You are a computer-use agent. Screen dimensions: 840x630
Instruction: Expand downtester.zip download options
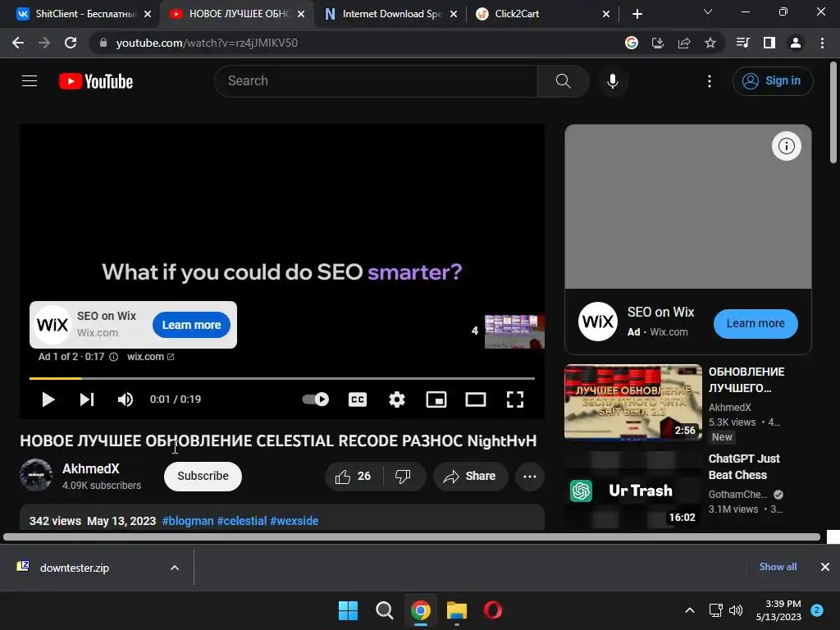tap(175, 568)
